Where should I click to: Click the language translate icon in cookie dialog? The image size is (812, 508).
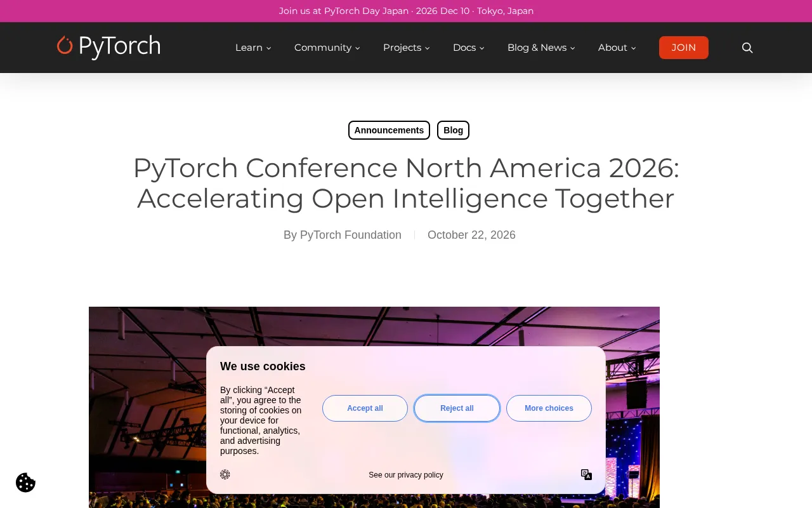click(586, 474)
